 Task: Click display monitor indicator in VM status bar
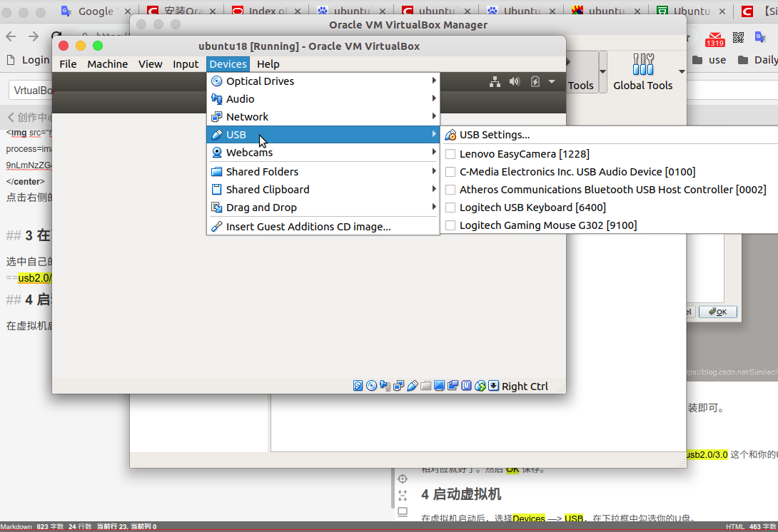point(439,386)
